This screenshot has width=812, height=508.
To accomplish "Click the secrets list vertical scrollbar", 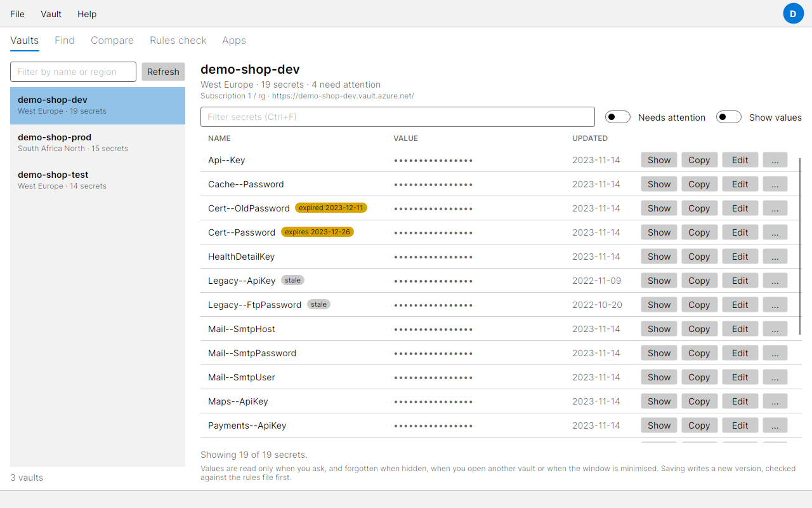I will [800, 246].
